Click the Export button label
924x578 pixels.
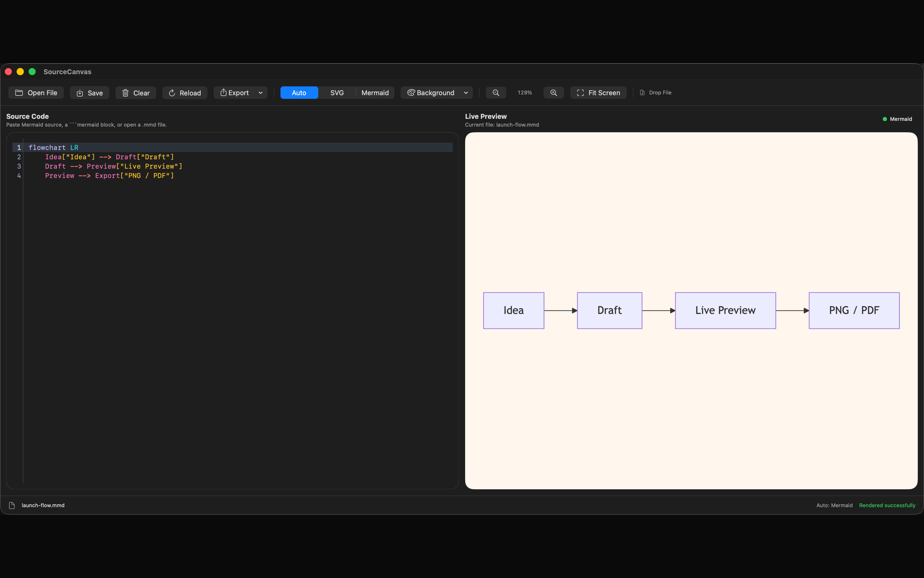click(x=239, y=93)
